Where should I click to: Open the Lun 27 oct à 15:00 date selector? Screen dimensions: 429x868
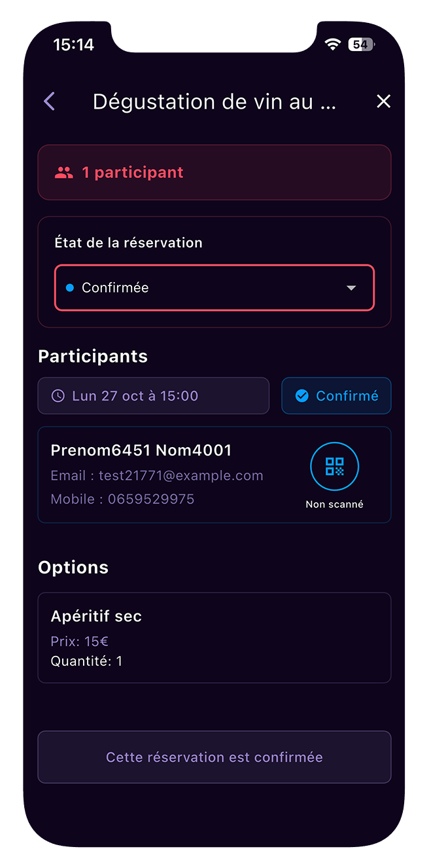153,395
